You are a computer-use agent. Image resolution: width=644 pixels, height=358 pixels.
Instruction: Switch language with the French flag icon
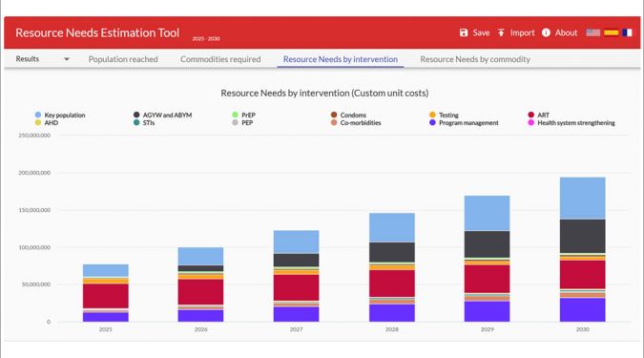(627, 32)
